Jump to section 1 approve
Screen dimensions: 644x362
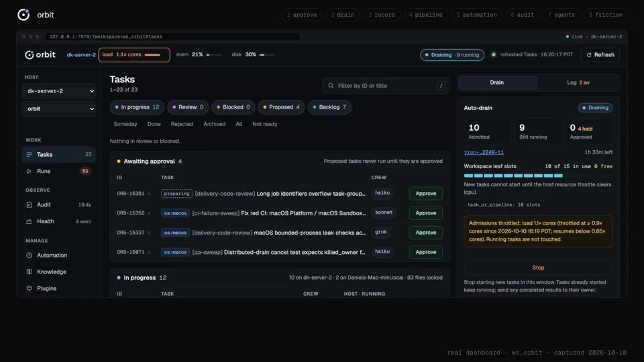coord(302,15)
